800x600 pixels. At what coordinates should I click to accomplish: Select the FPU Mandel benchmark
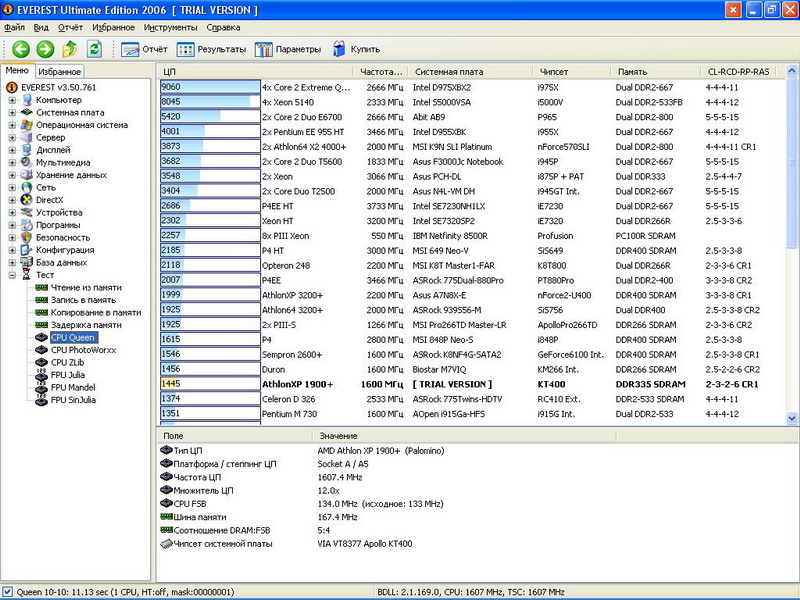[x=73, y=387]
